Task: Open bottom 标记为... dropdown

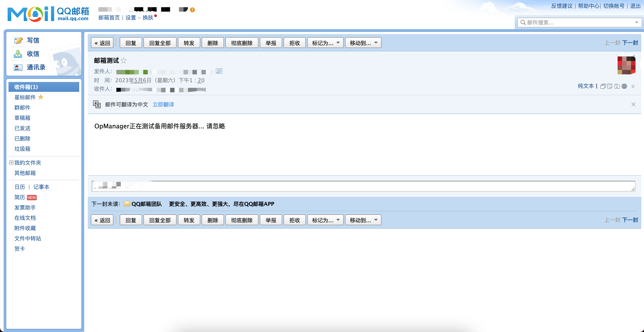Action: [325, 220]
